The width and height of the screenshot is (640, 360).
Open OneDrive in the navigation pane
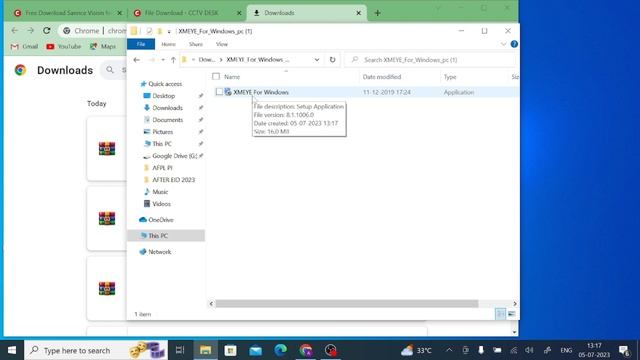point(160,220)
